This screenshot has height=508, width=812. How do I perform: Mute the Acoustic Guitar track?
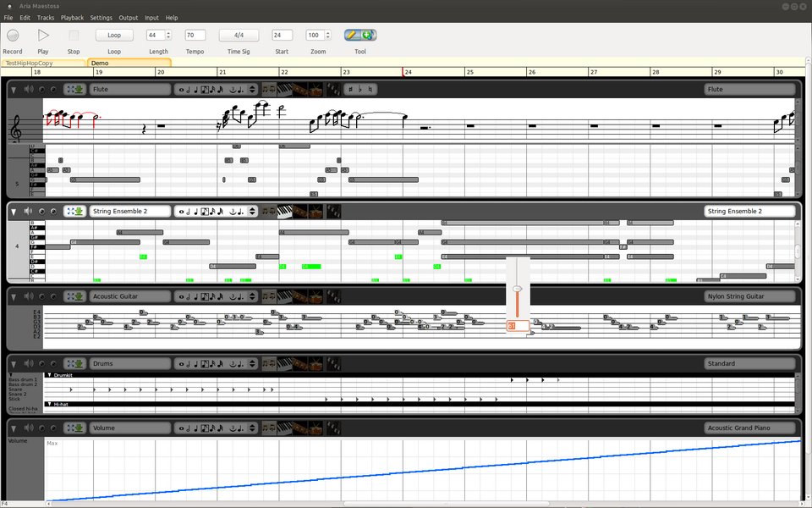(29, 296)
